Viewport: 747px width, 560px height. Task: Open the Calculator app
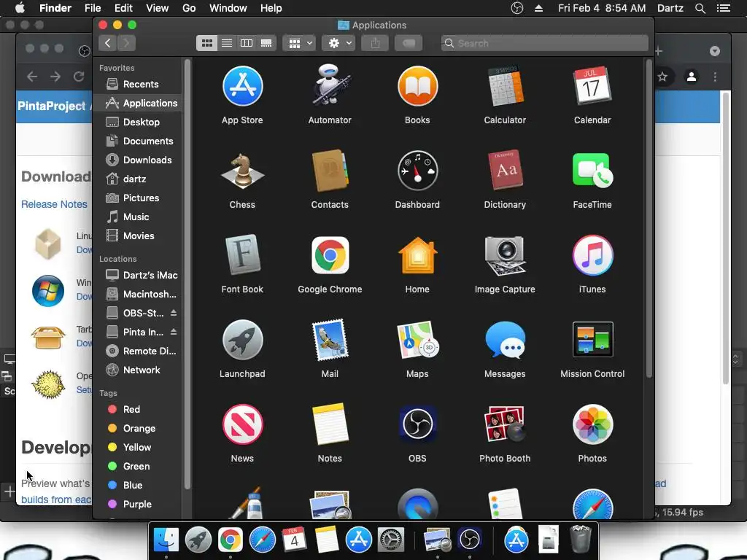click(x=505, y=87)
